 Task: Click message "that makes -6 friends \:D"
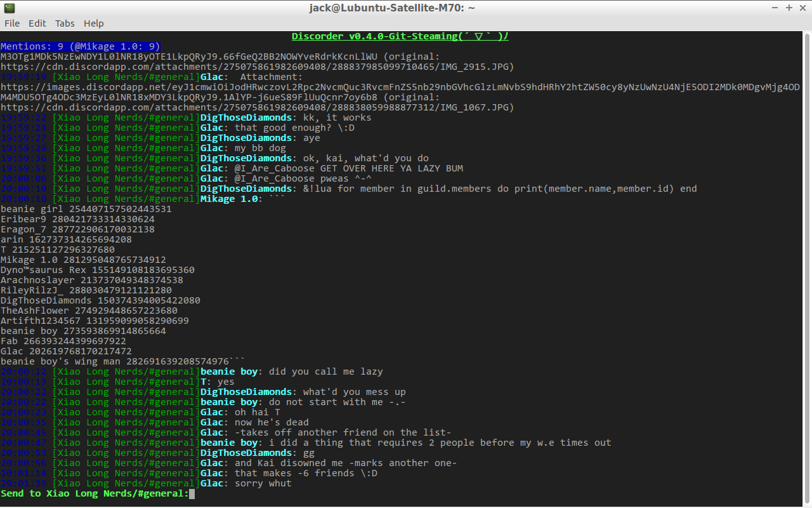[x=306, y=473]
